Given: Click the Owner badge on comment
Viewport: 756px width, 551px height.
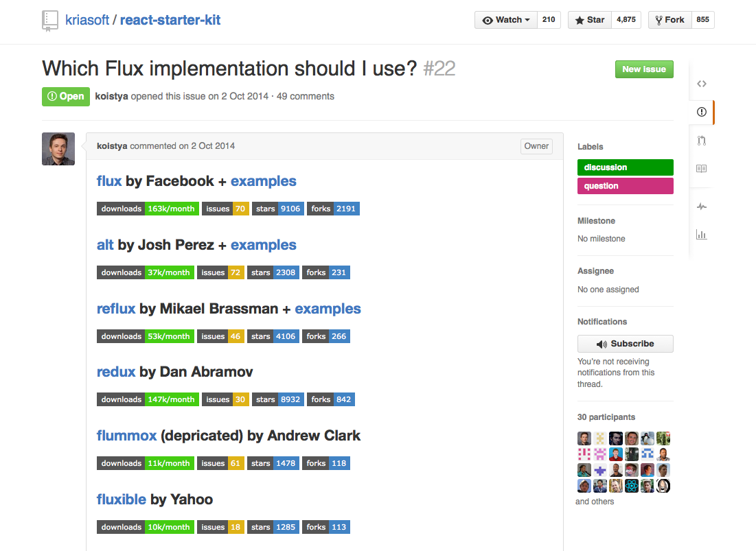Looking at the screenshot, I should tap(537, 146).
